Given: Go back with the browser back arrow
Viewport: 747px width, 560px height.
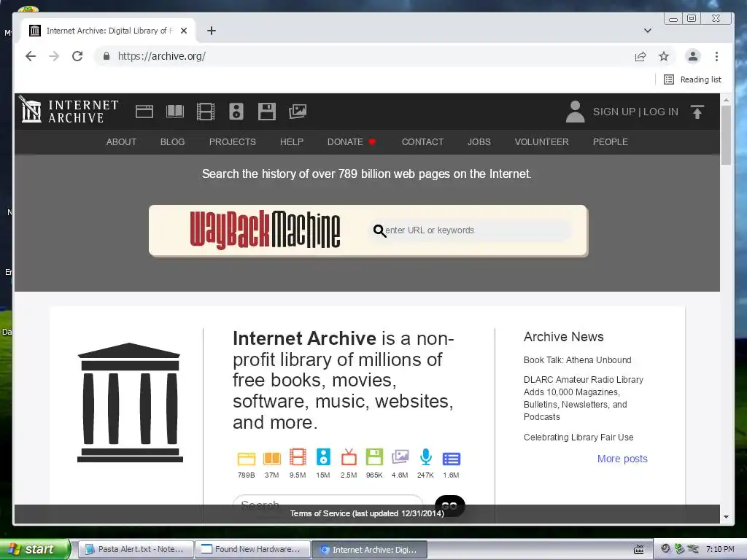Looking at the screenshot, I should point(31,56).
